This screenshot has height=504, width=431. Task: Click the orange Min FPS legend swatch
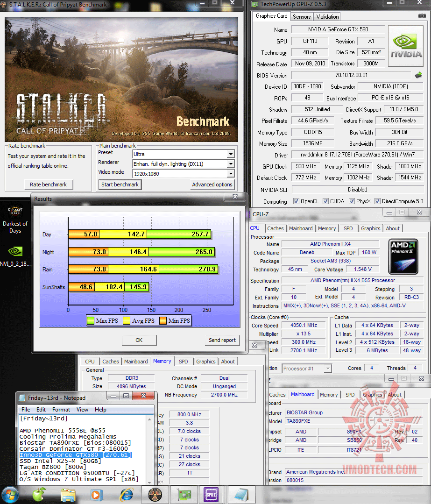[x=163, y=320]
